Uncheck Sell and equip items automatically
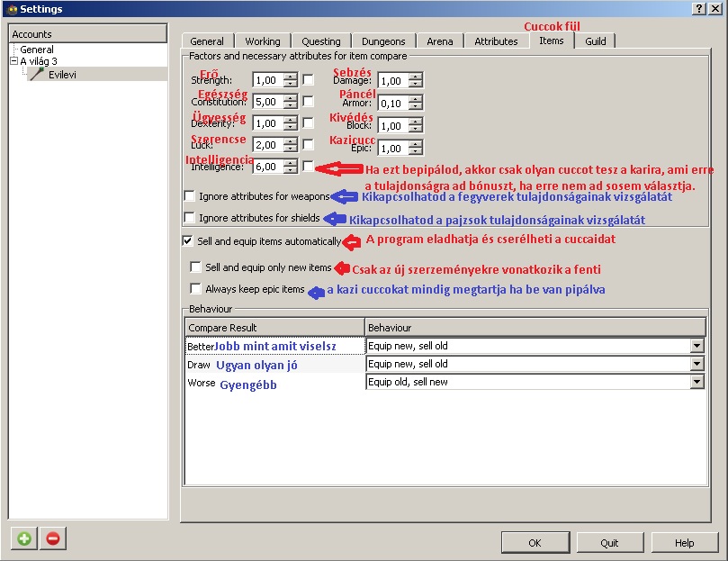 pos(188,241)
